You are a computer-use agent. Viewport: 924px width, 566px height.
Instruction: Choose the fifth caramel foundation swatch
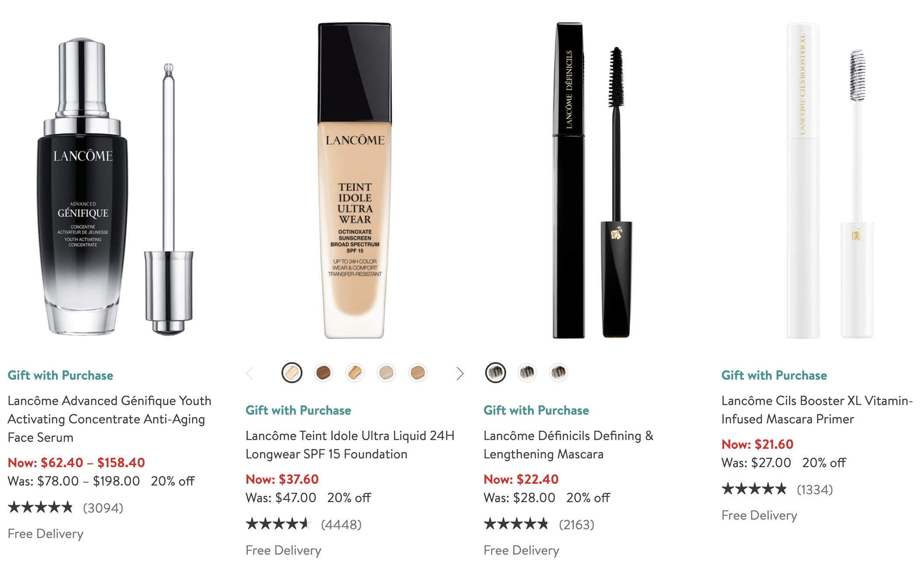(418, 373)
